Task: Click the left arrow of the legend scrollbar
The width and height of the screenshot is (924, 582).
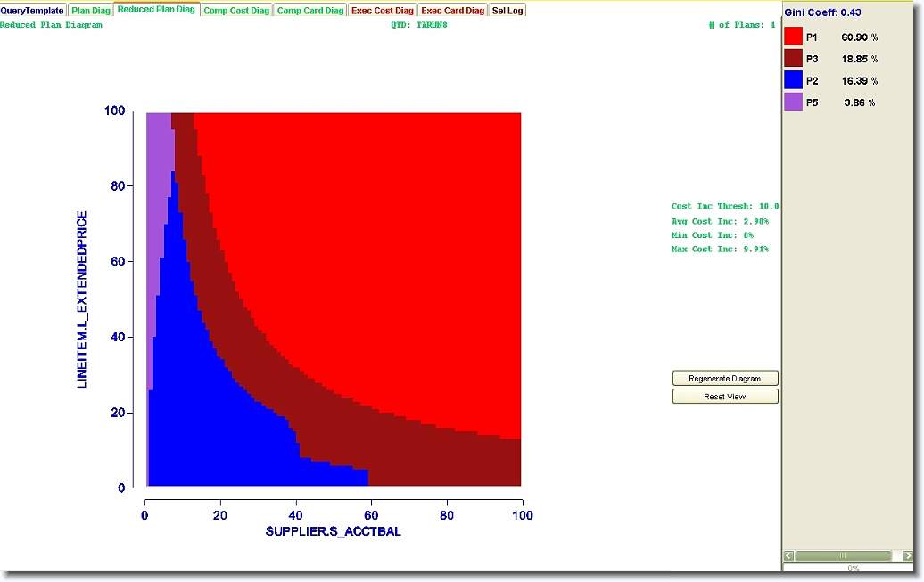Action: 788,555
